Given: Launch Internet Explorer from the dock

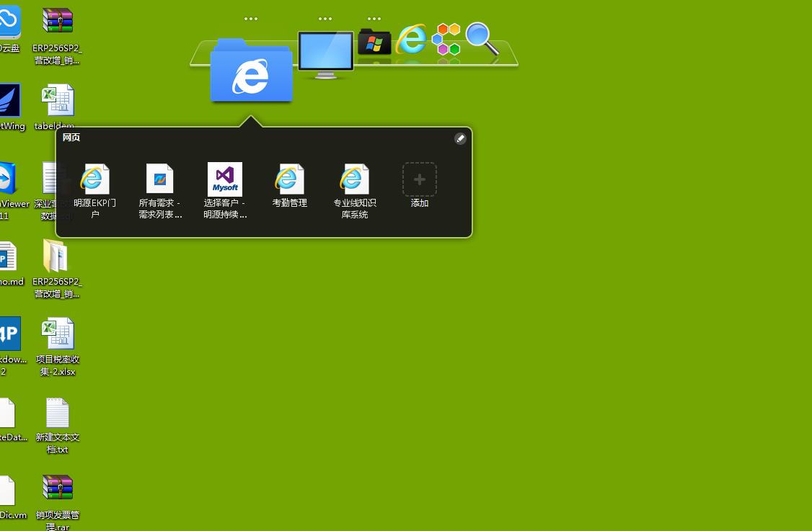Looking at the screenshot, I should point(412,40).
